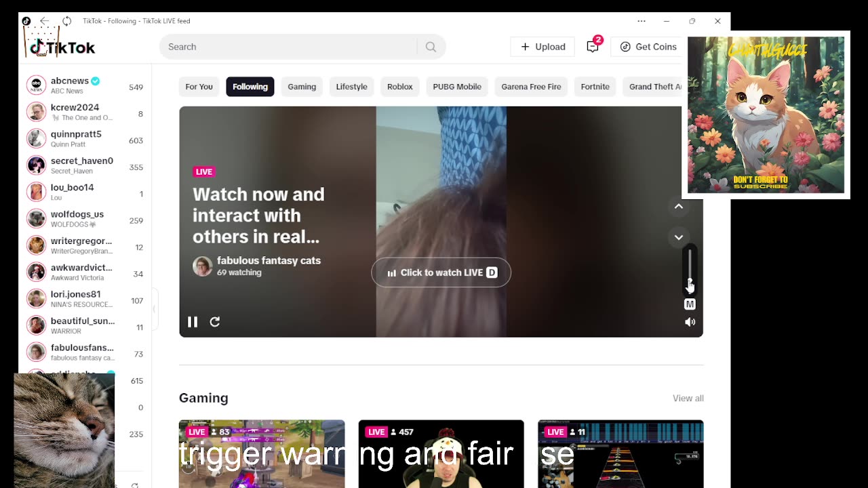Click the Awkward Victoria subtitle text
The width and height of the screenshot is (868, 488).
tap(77, 278)
